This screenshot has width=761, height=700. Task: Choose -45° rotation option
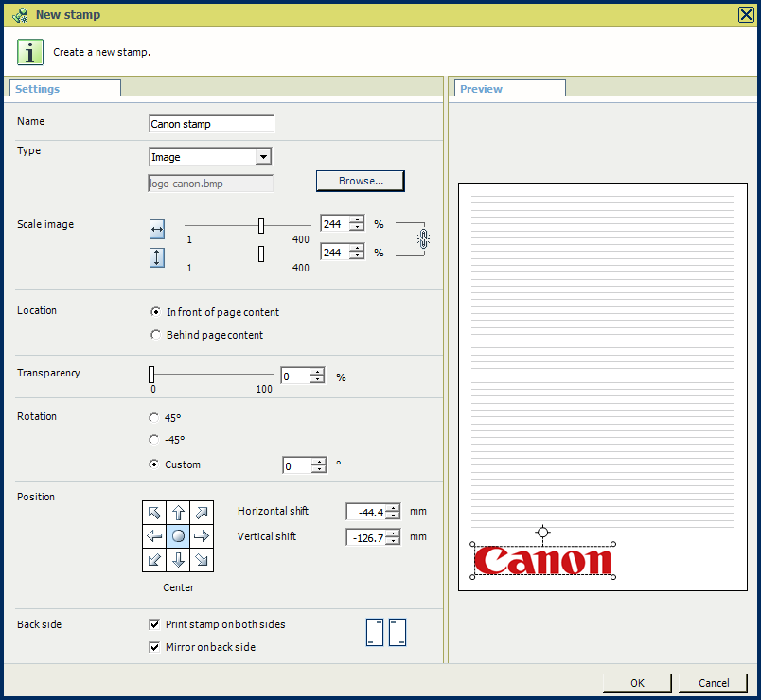[x=154, y=440]
